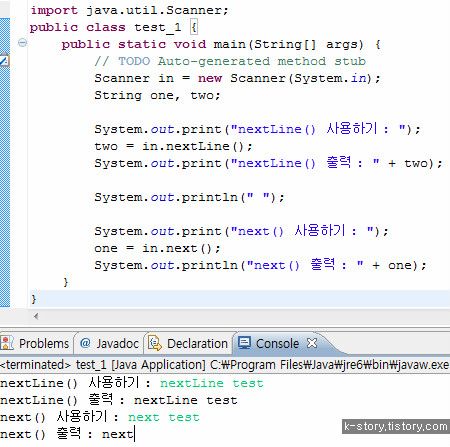Click the TODO Auto-generated method stub comment
450x447 pixels.
click(x=230, y=61)
